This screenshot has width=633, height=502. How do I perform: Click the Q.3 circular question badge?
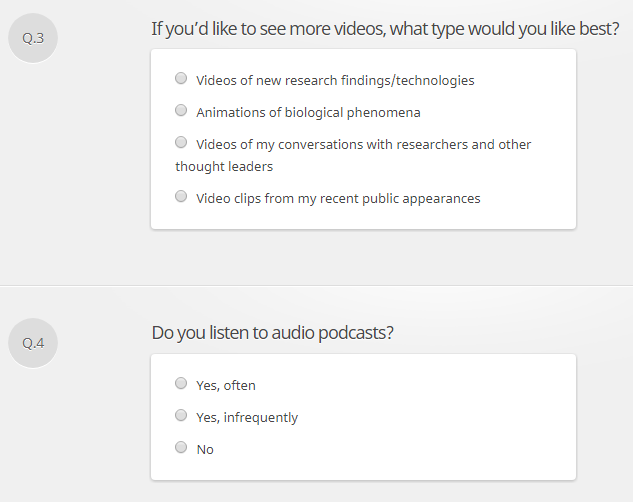click(33, 38)
